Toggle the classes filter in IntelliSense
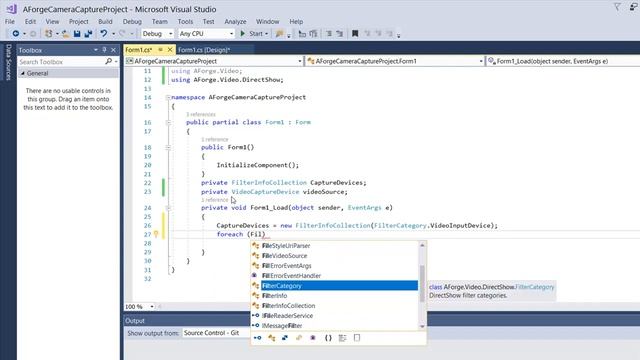This screenshot has width=640, height=360. pos(271,338)
